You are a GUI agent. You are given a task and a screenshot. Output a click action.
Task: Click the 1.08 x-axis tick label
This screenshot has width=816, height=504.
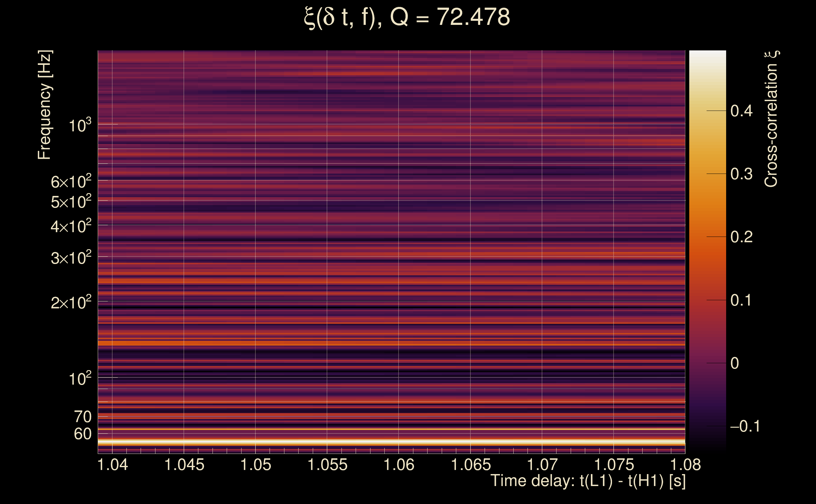685,465
